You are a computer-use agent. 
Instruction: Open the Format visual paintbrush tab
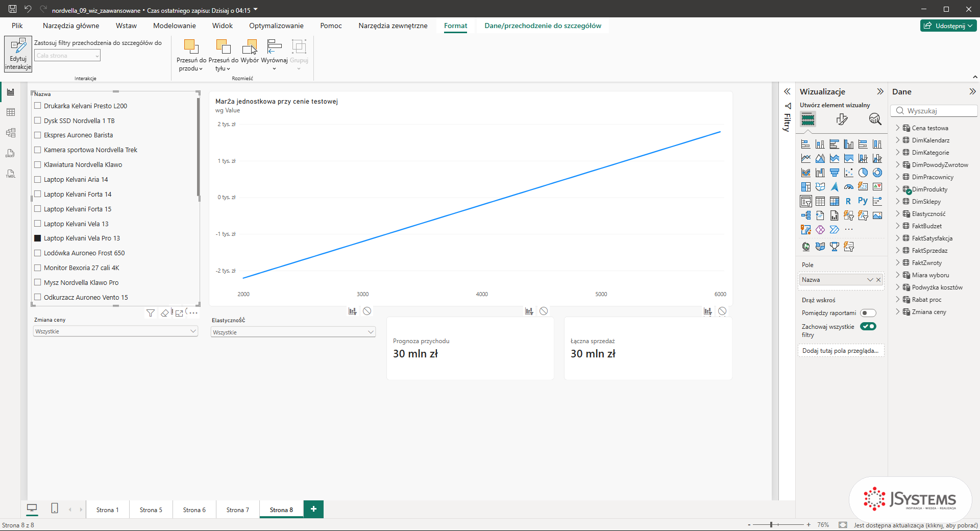tap(842, 119)
